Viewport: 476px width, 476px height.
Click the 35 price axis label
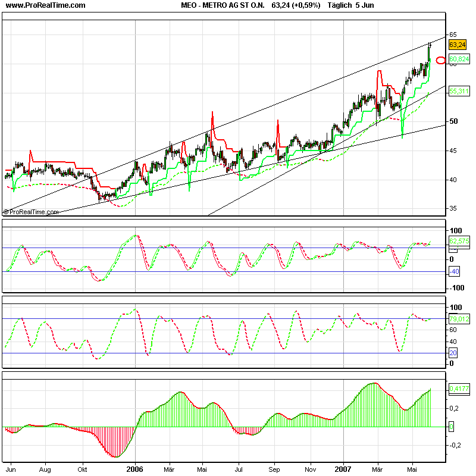[x=453, y=209]
